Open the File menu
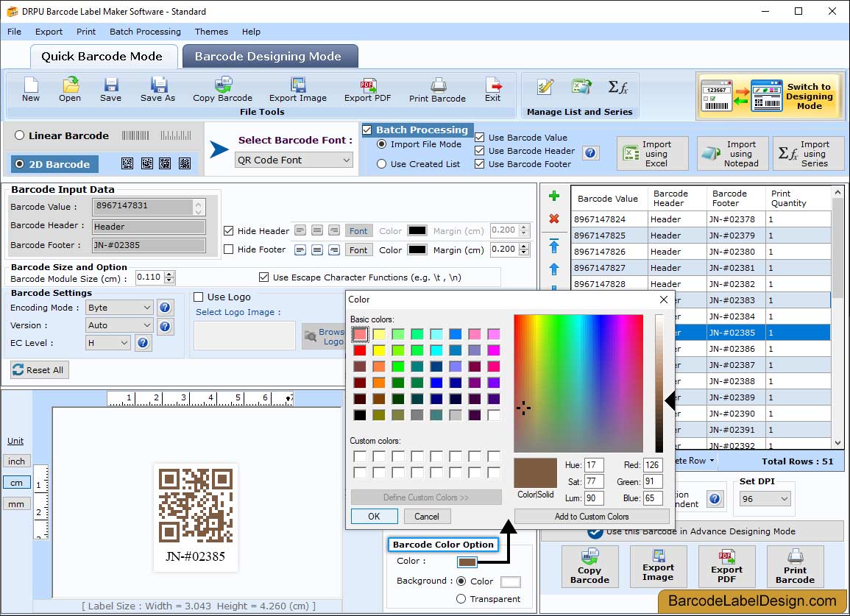The height and width of the screenshot is (616, 850). pos(14,32)
